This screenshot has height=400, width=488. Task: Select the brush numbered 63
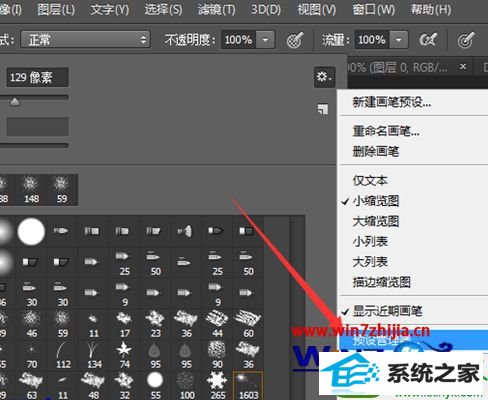pyautogui.click(x=32, y=386)
